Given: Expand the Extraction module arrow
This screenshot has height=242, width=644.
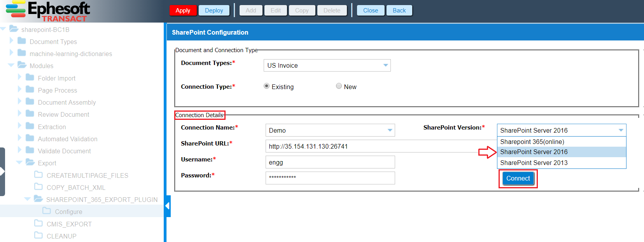Looking at the screenshot, I should coord(19,126).
